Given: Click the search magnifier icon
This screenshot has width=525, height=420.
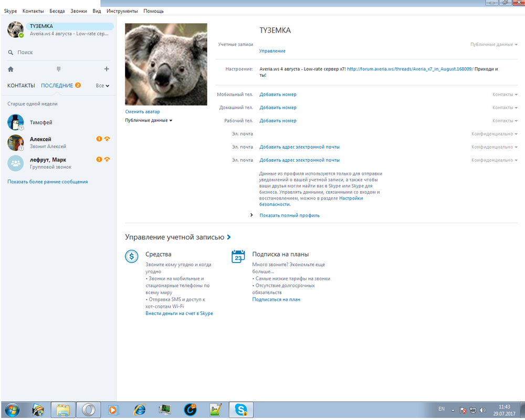Looking at the screenshot, I should pyautogui.click(x=10, y=52).
